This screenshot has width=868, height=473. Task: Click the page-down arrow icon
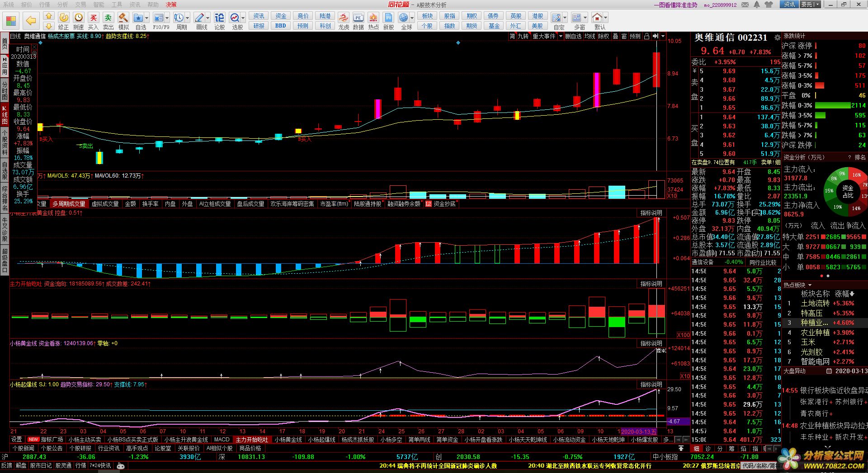tap(49, 26)
